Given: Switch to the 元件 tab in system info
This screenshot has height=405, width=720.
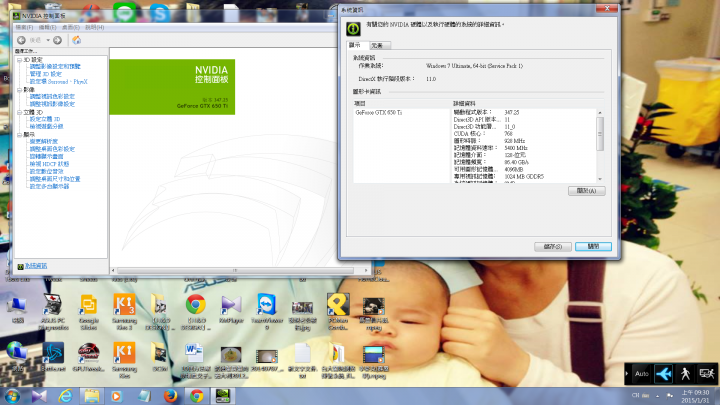Looking at the screenshot, I should pos(379,45).
